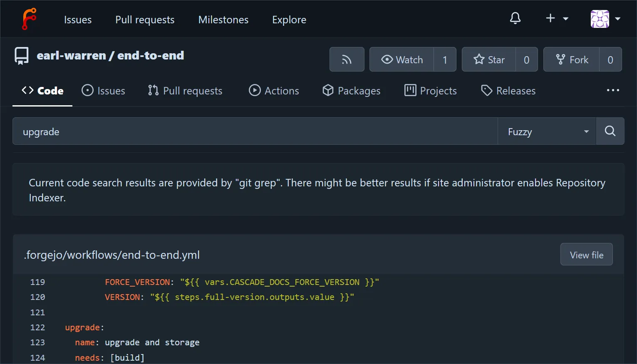
Task: Switch to the Issues tab
Action: 103,90
